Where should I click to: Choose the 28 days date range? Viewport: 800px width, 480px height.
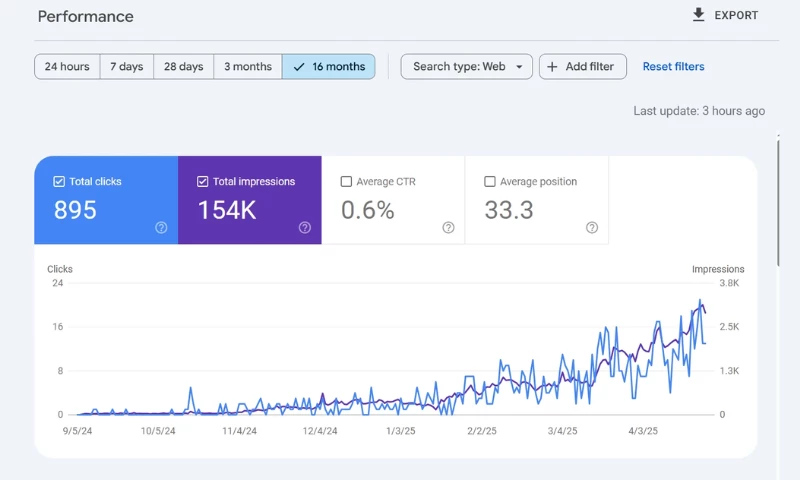pos(183,67)
